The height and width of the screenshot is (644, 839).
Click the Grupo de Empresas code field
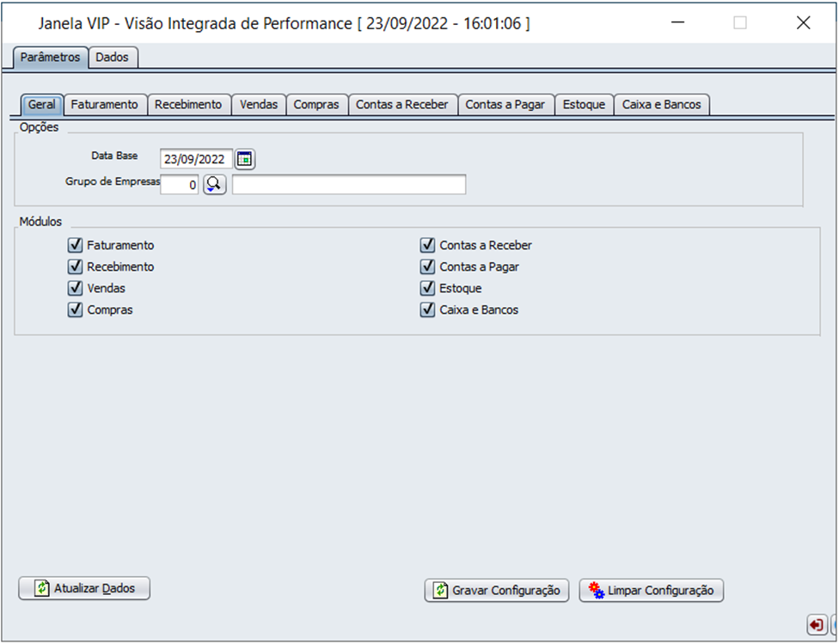[180, 184]
